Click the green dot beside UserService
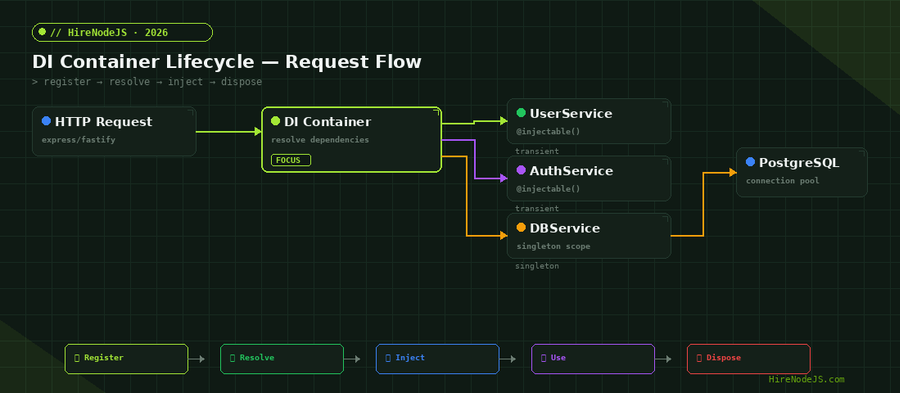 521,113
